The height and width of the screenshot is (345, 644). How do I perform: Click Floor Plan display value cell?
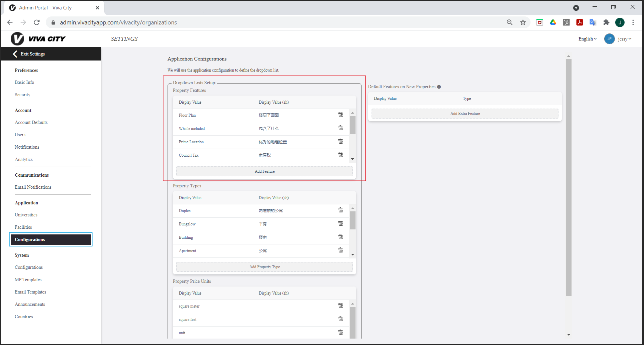click(x=187, y=115)
